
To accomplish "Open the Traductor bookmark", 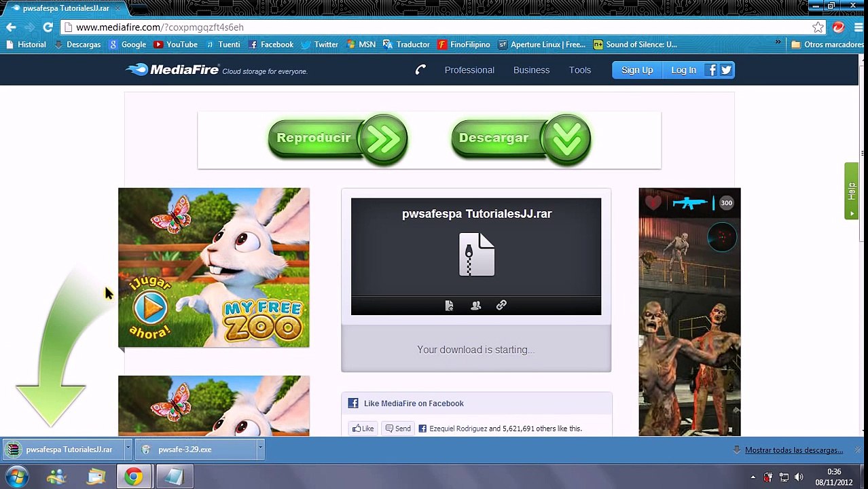I will point(406,44).
